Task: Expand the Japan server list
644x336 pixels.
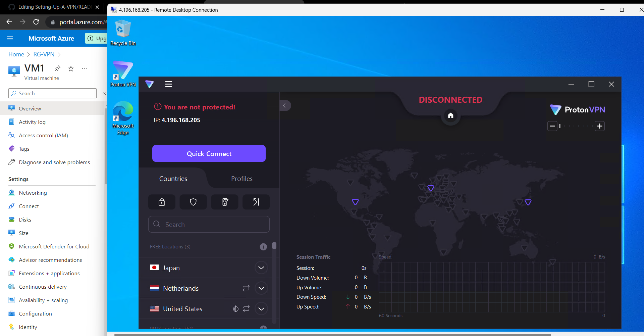Action: 261,268
